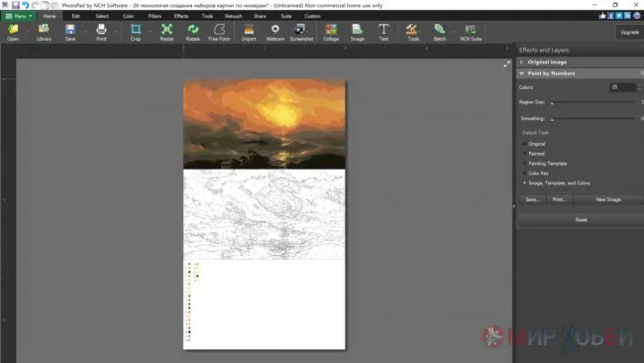Open the image Library
Image resolution: width=644 pixels, height=363 pixels.
coord(44,32)
